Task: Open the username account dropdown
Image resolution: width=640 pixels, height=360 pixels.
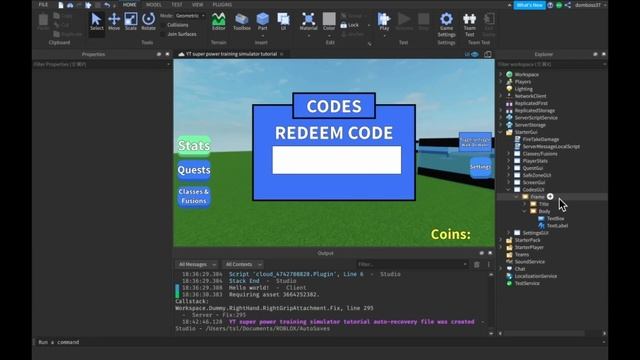Action: coord(590,5)
